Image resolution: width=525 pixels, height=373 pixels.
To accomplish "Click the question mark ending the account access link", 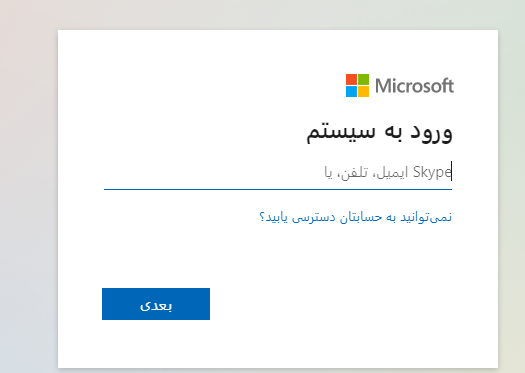I will [x=262, y=217].
